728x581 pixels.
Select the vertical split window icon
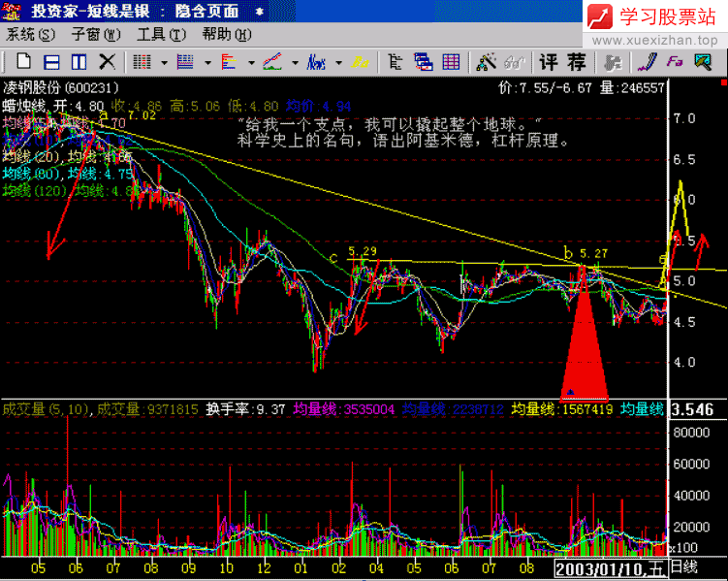[79, 62]
